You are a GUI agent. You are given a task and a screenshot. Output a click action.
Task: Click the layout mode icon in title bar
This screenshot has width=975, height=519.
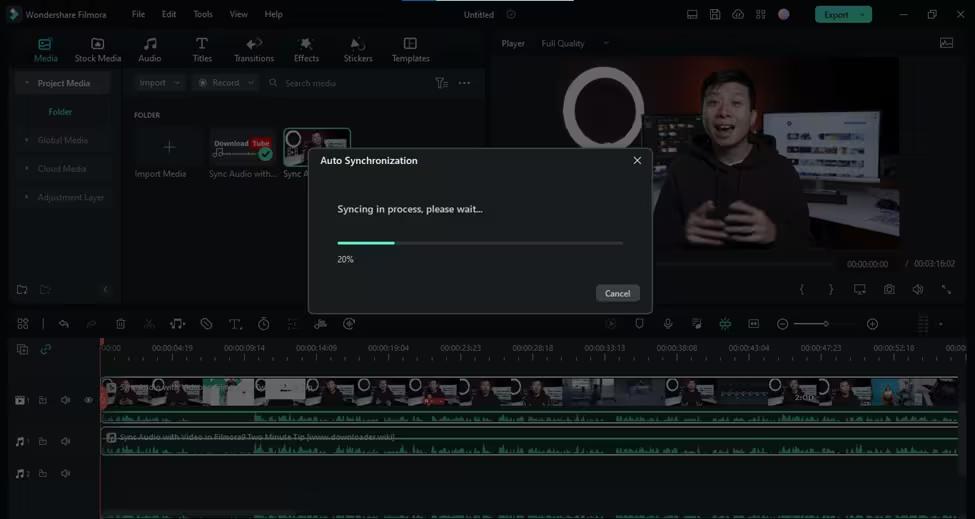point(692,15)
